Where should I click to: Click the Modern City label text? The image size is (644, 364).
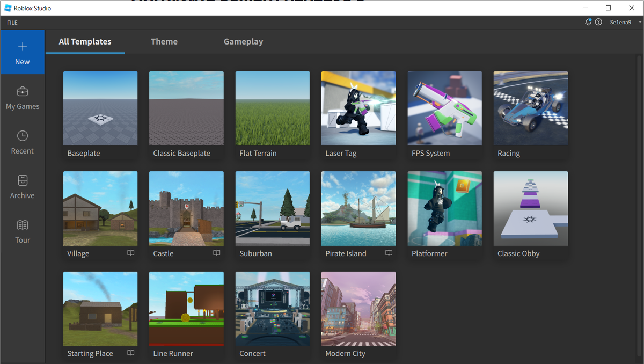(345, 354)
